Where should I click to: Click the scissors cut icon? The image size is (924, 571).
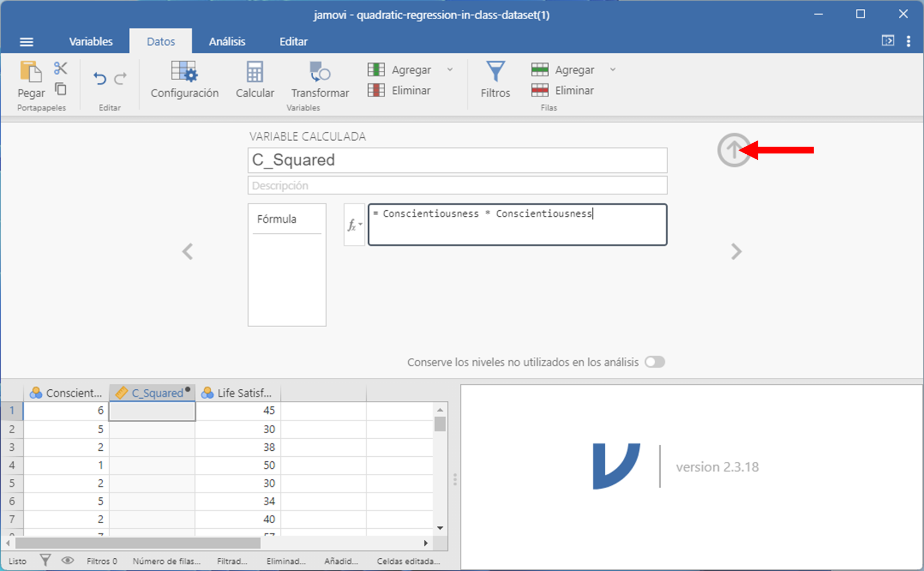(60, 68)
